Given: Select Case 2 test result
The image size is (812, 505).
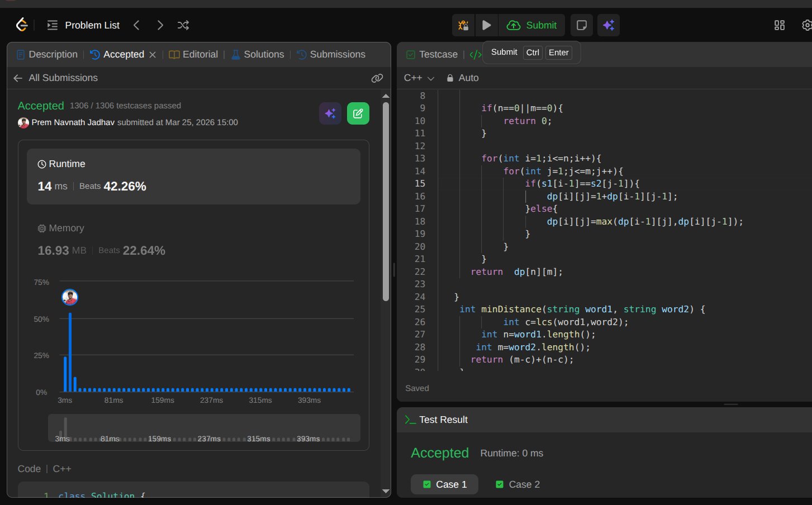Looking at the screenshot, I should click(x=518, y=484).
